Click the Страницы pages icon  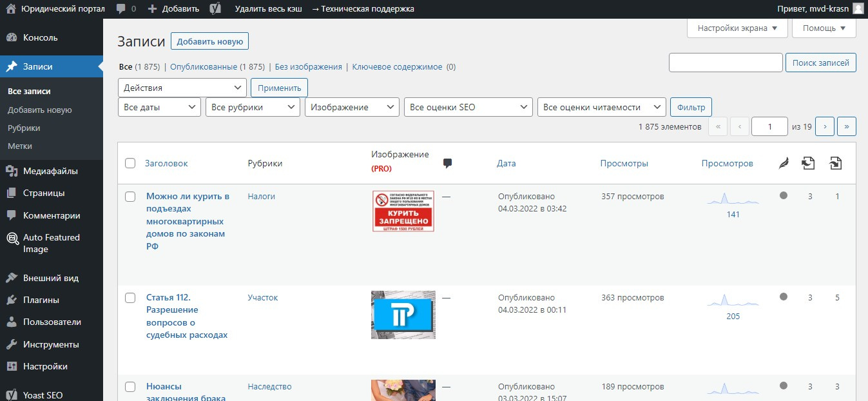pos(12,193)
